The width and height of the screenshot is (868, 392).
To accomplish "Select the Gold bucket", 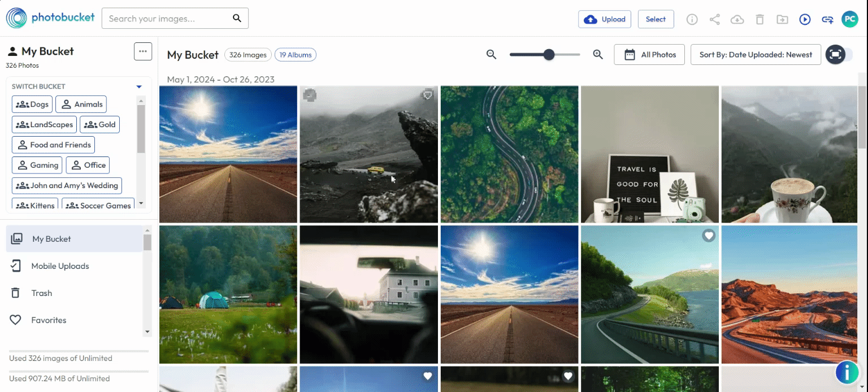I will 99,125.
